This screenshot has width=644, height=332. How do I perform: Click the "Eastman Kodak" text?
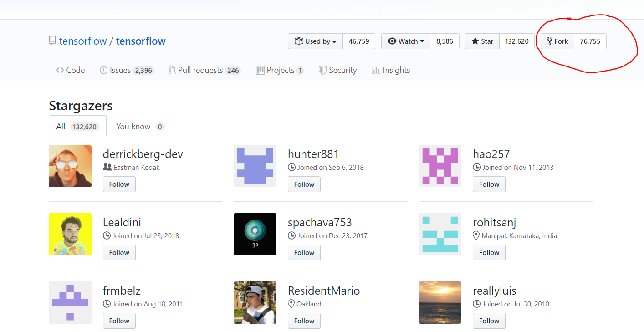tap(137, 167)
